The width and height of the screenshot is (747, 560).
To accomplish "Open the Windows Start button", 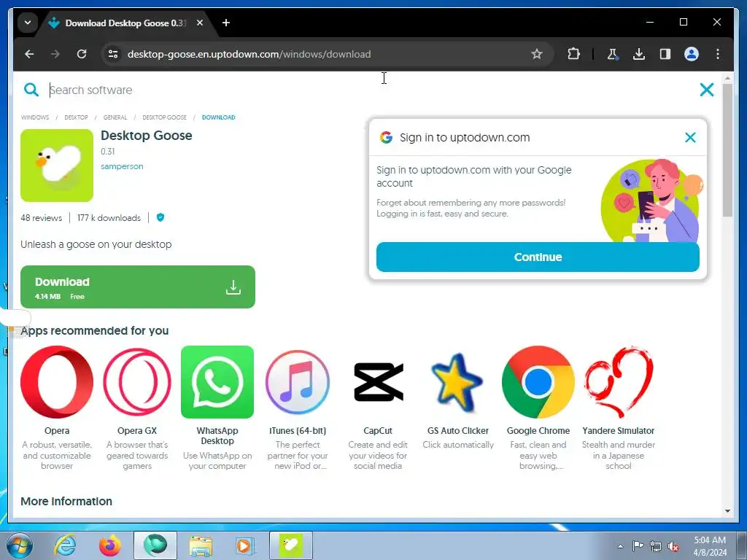I will [x=19, y=545].
